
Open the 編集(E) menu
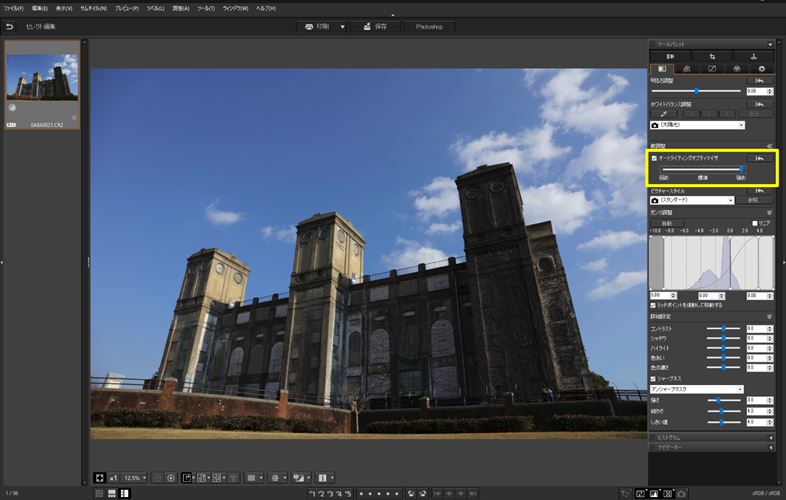[40, 9]
